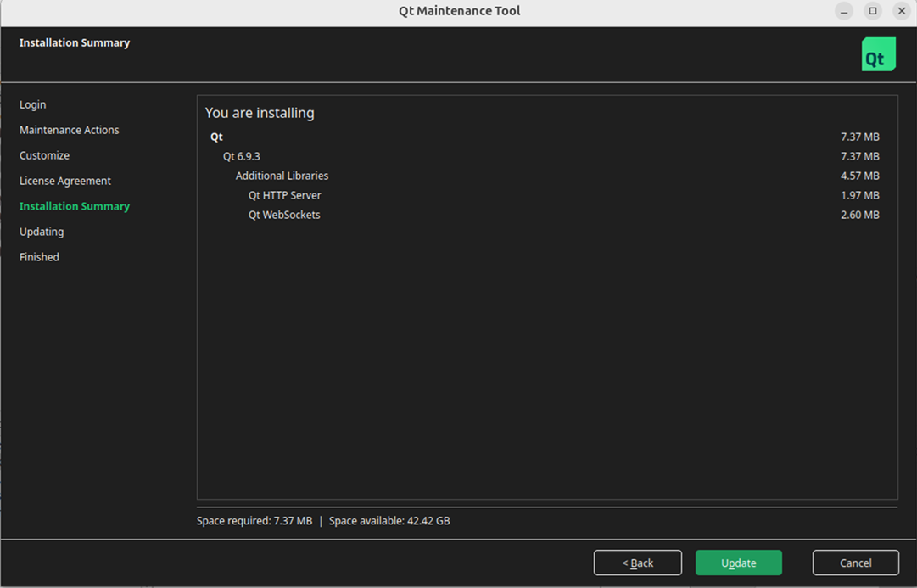Select the Login step in sidebar
This screenshot has height=588, width=917.
click(x=33, y=104)
